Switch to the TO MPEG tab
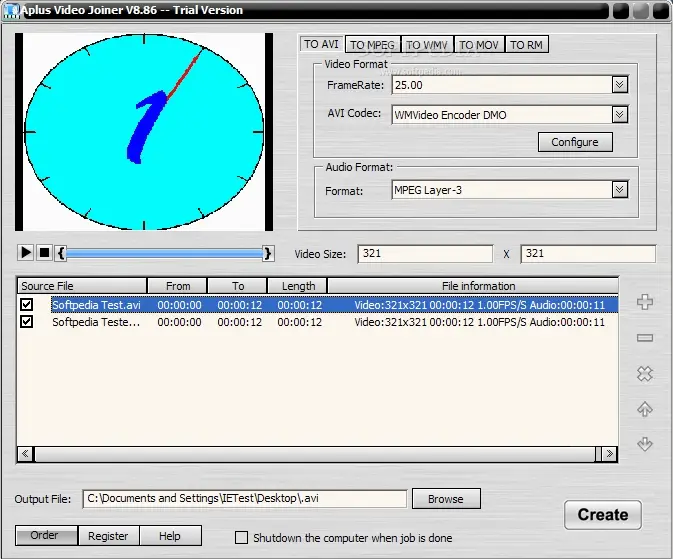 click(x=372, y=45)
